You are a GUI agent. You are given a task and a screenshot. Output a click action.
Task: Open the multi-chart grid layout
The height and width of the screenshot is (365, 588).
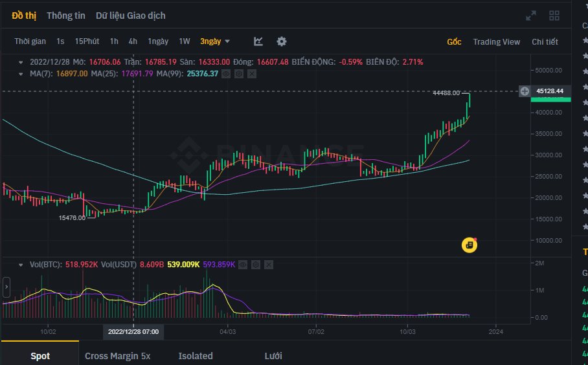tap(554, 16)
